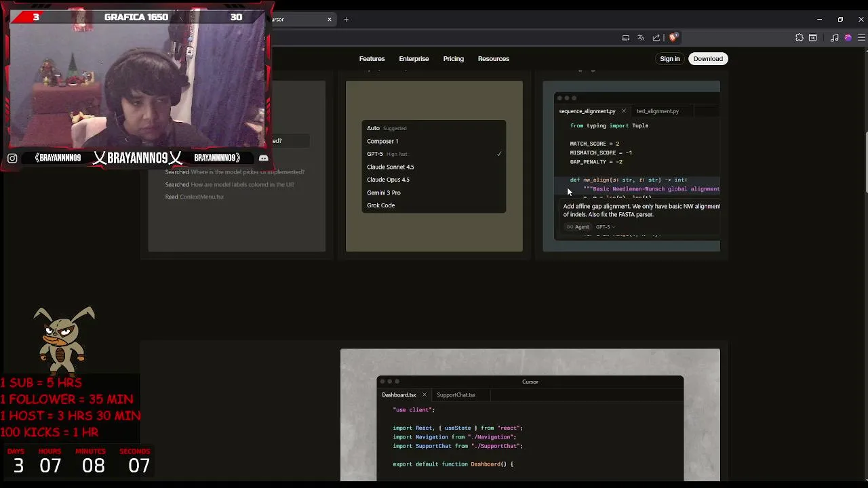Open the Features nav menu
Screen dimensions: 868x488
[372, 59]
